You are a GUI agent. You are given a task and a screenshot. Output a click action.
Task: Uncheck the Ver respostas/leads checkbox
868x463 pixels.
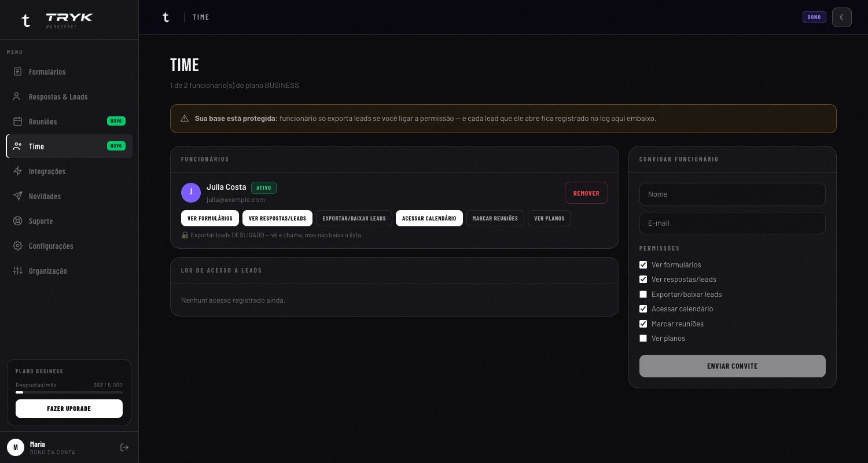tap(643, 280)
